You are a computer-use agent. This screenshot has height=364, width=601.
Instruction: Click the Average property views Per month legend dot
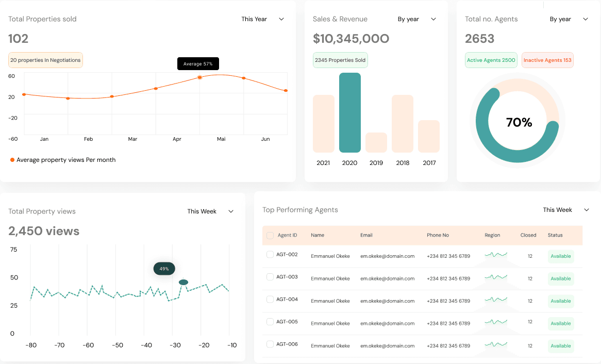point(12,160)
